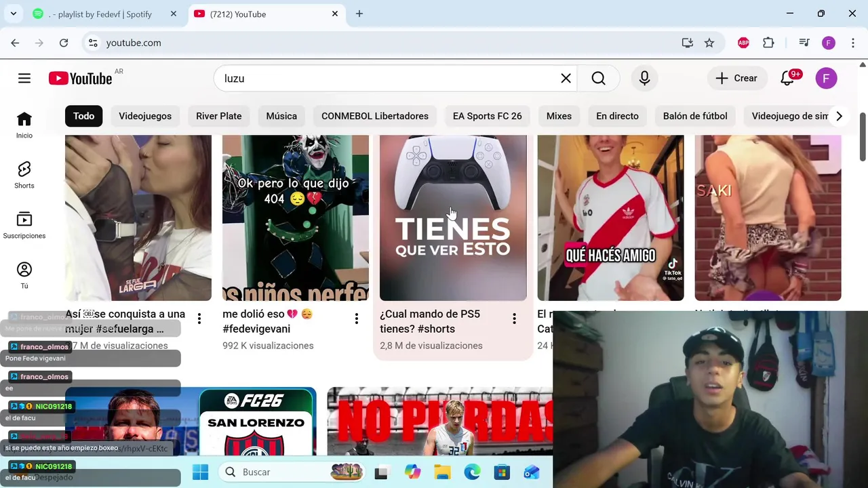This screenshot has width=868, height=488.
Task: Select the Todo filter chip
Action: tap(84, 116)
